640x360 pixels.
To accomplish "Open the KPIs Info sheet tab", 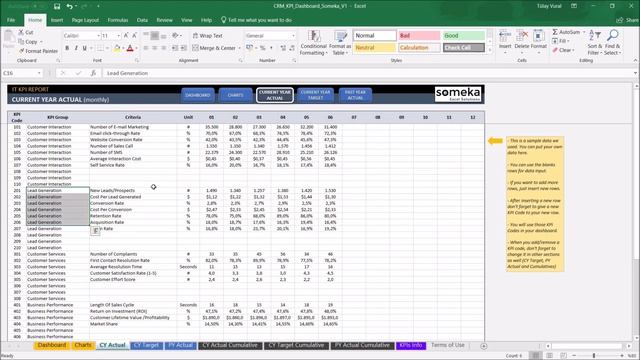I will tap(411, 345).
